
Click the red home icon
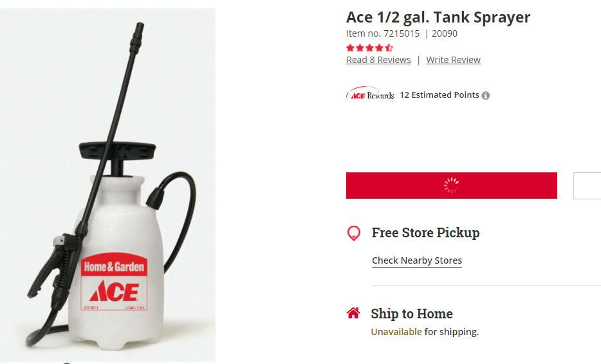tap(353, 313)
